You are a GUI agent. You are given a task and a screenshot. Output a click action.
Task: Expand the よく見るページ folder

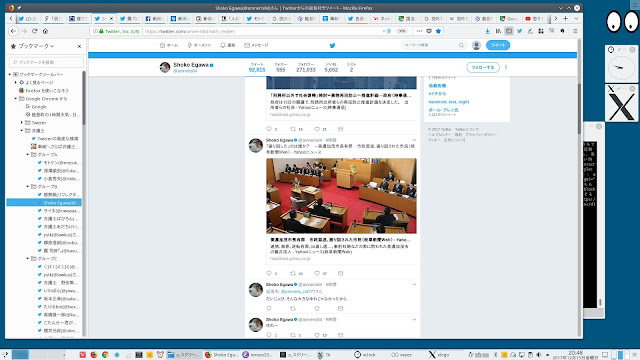click(16, 82)
